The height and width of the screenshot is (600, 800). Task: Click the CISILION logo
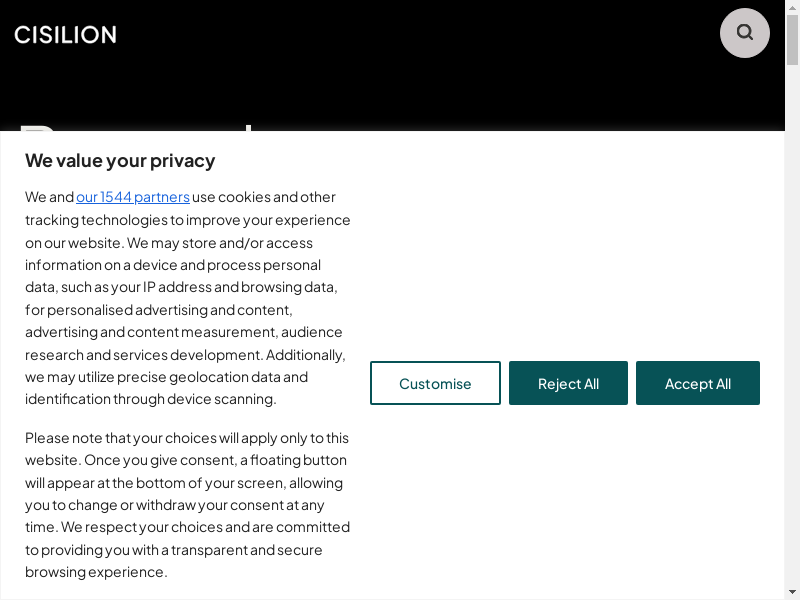[66, 35]
